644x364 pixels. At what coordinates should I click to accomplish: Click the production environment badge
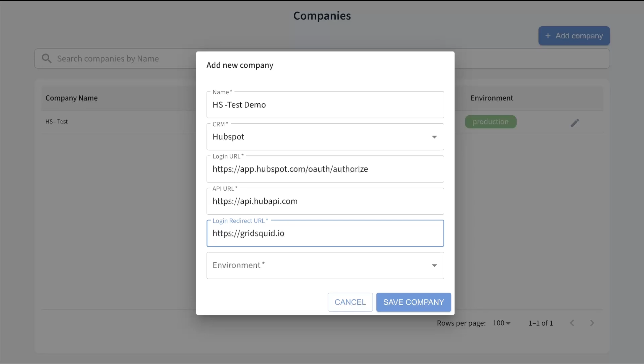click(x=491, y=122)
